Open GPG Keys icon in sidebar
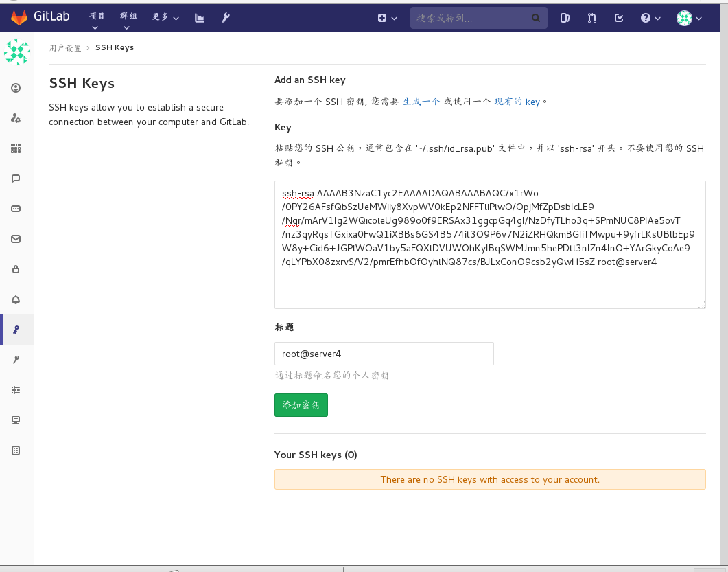Screen dimensions: 728x572 [16, 360]
